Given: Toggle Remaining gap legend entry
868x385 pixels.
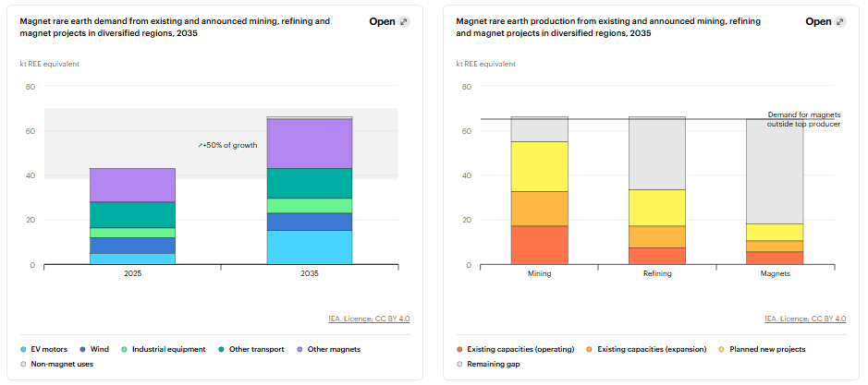Looking at the screenshot, I should (x=488, y=364).
